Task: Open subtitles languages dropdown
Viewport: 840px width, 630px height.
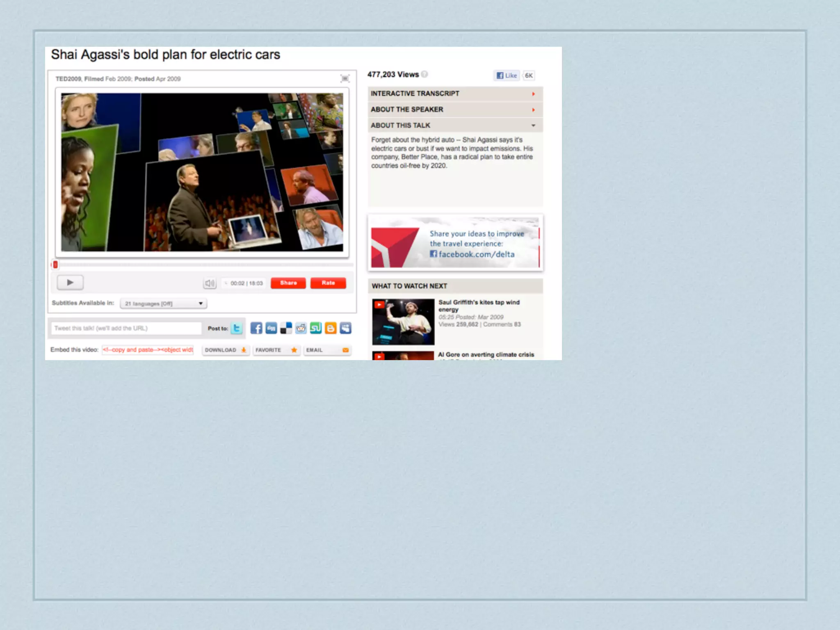Action: tap(163, 304)
